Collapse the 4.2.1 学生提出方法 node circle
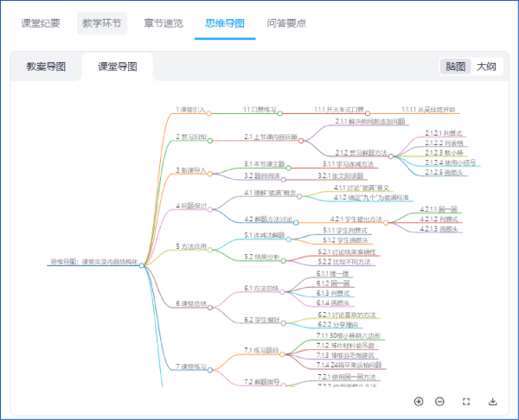 [x=386, y=223]
